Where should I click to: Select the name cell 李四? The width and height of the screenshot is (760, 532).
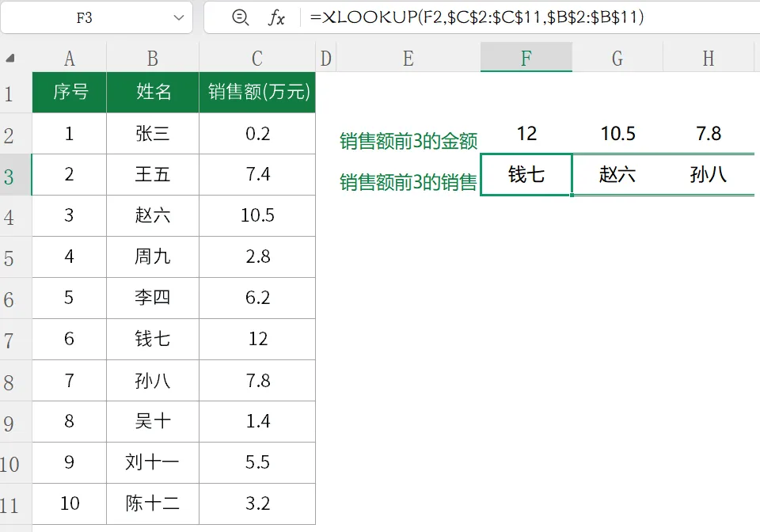[x=153, y=298]
